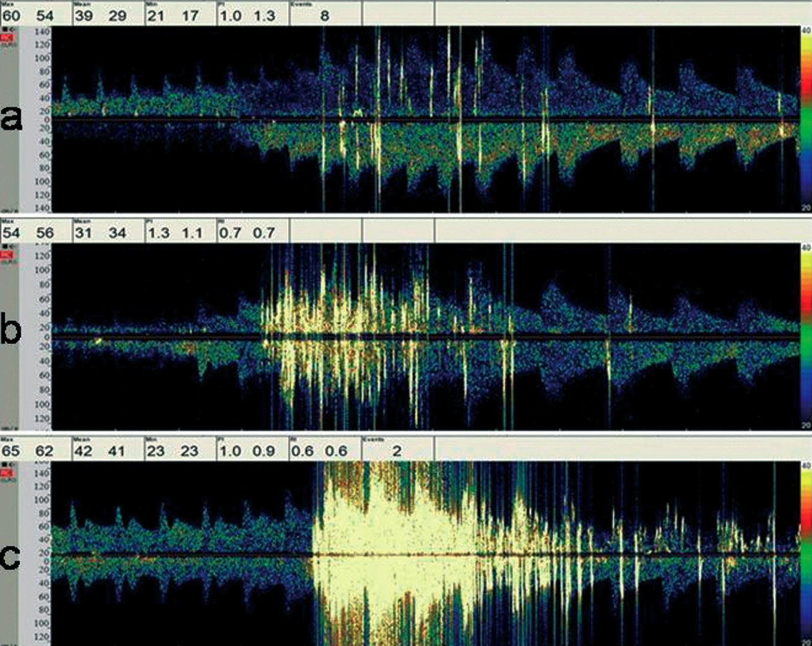The image size is (812, 646).
Task: Click the small black square icon in panel b
Action: click(5, 246)
